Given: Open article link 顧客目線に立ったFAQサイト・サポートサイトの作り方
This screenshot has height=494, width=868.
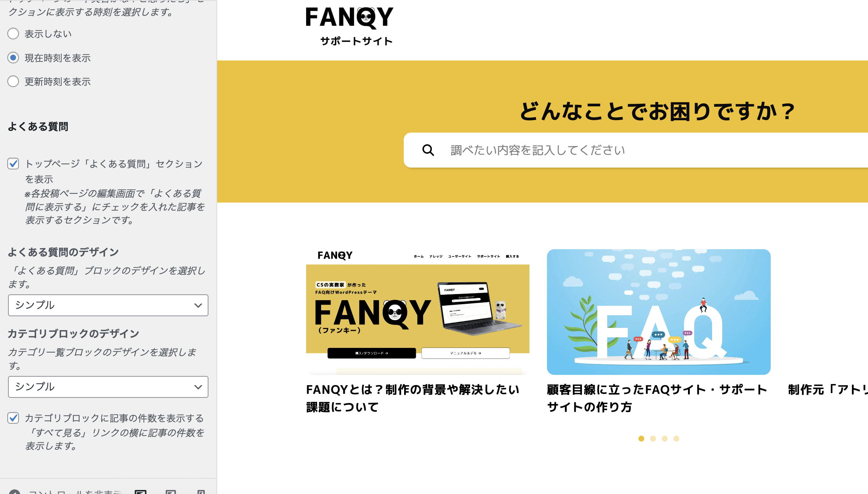Looking at the screenshot, I should point(657,398).
